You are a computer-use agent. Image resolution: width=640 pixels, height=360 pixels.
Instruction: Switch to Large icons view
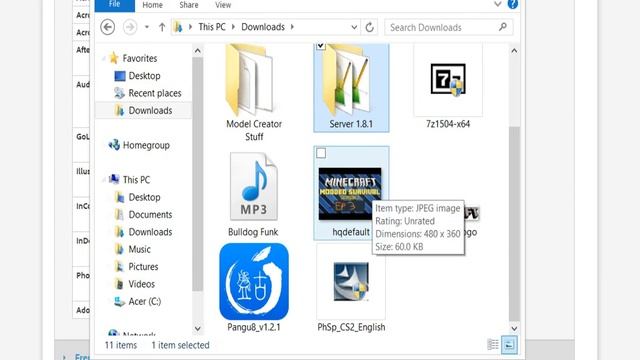509,345
